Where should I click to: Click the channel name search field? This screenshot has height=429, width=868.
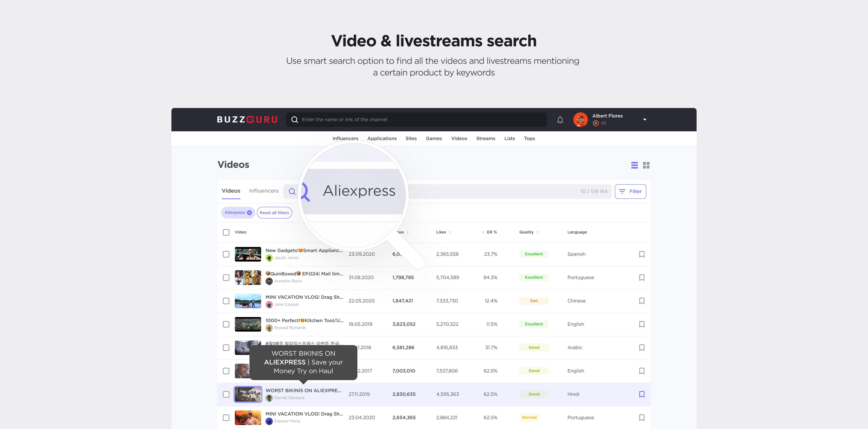tap(416, 120)
